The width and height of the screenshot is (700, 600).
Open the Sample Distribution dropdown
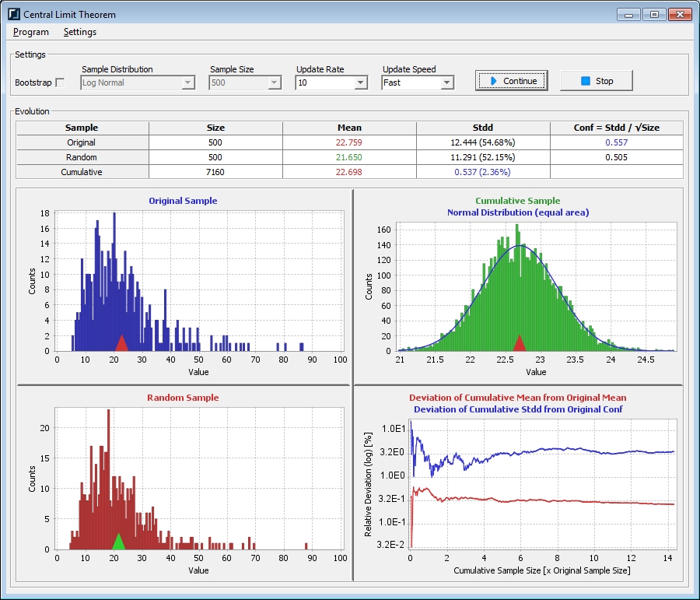click(x=138, y=82)
